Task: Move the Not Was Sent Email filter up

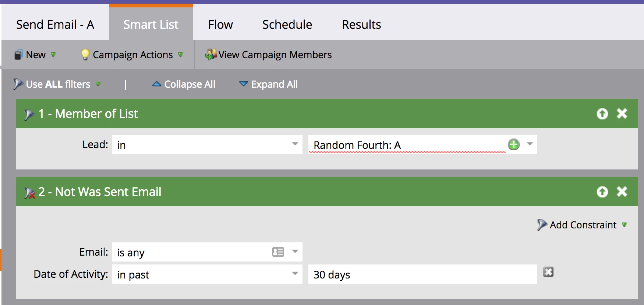Action: tap(602, 192)
